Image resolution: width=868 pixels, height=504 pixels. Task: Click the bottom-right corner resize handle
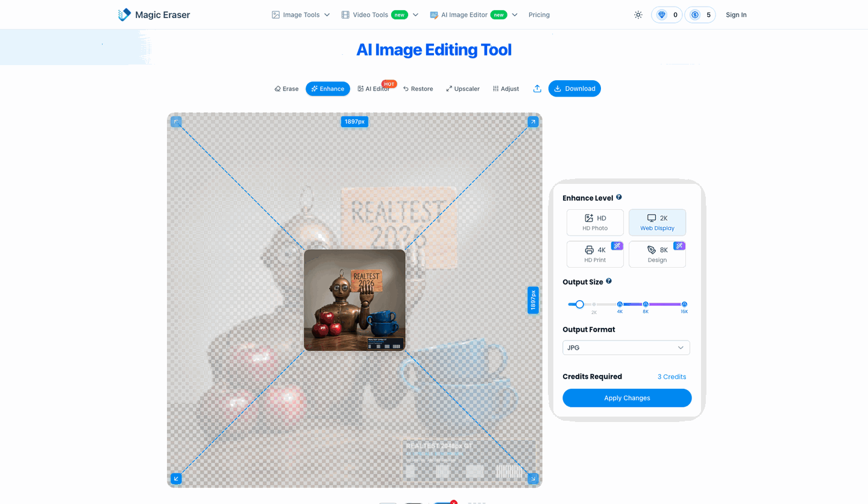[533, 479]
